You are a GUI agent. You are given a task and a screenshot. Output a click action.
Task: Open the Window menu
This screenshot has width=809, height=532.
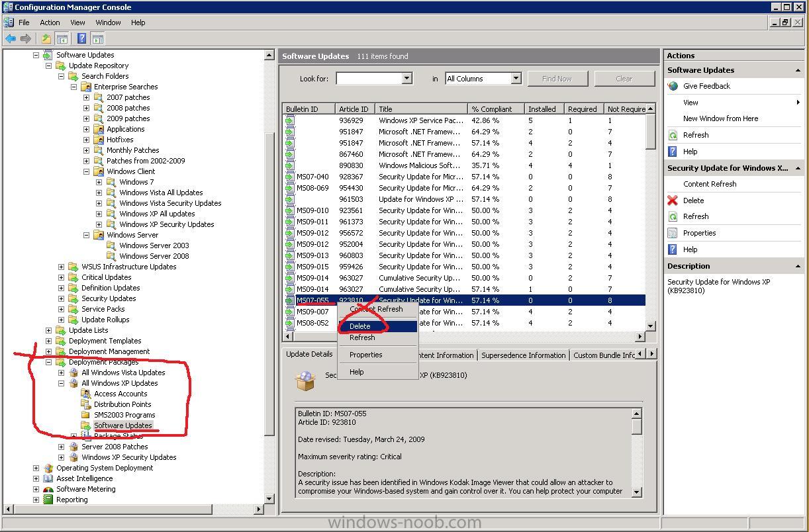coord(108,22)
